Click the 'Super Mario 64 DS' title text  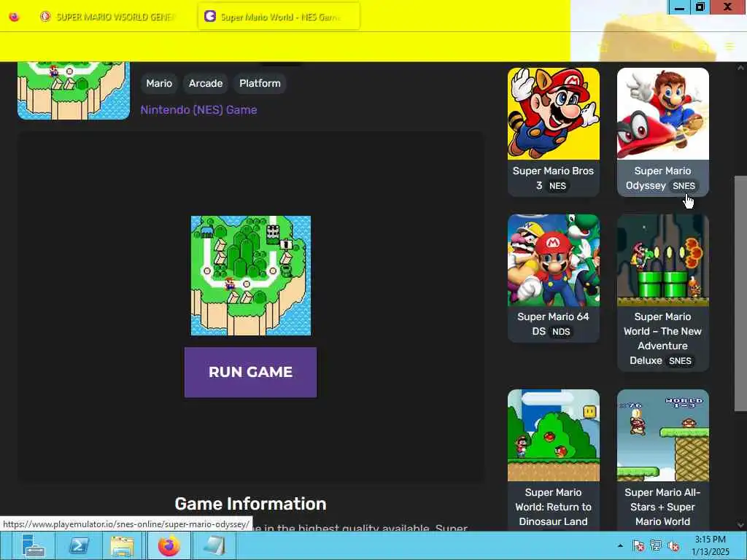553,324
